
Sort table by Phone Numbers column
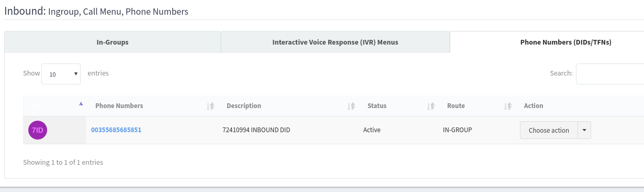pos(151,106)
